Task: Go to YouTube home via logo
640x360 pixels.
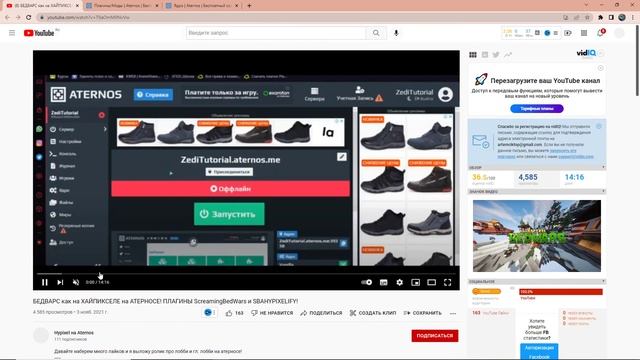Action: (x=39, y=33)
